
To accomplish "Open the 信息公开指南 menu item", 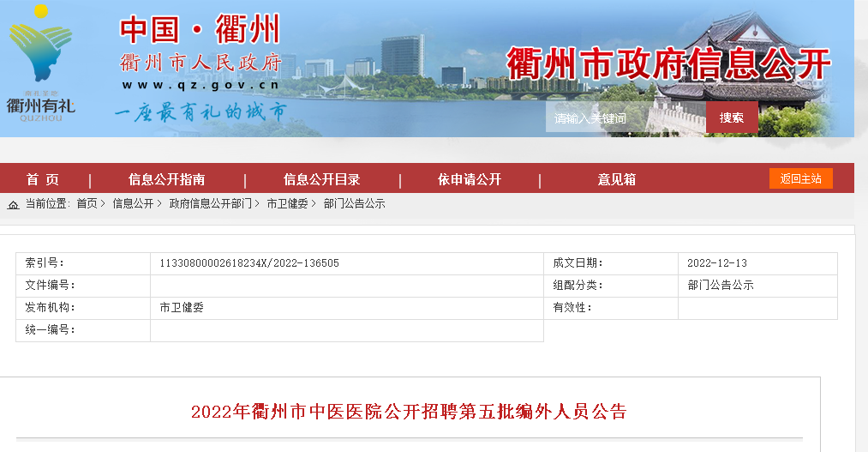I will coord(166,179).
